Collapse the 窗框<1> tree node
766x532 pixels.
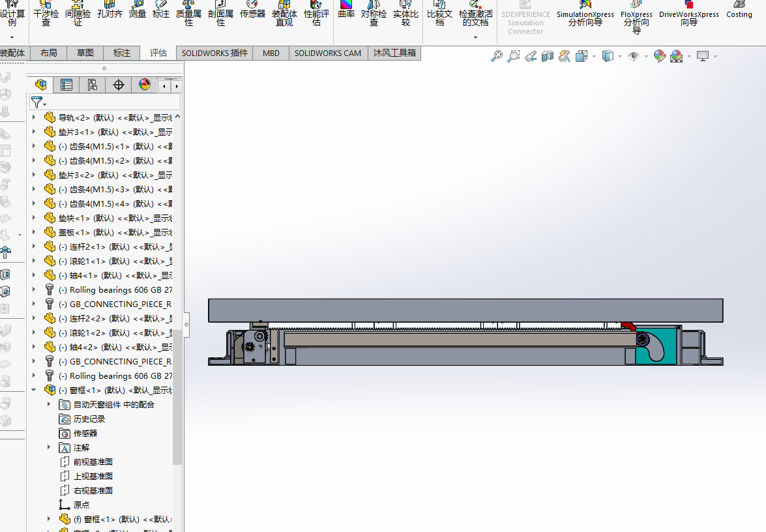[34, 390]
